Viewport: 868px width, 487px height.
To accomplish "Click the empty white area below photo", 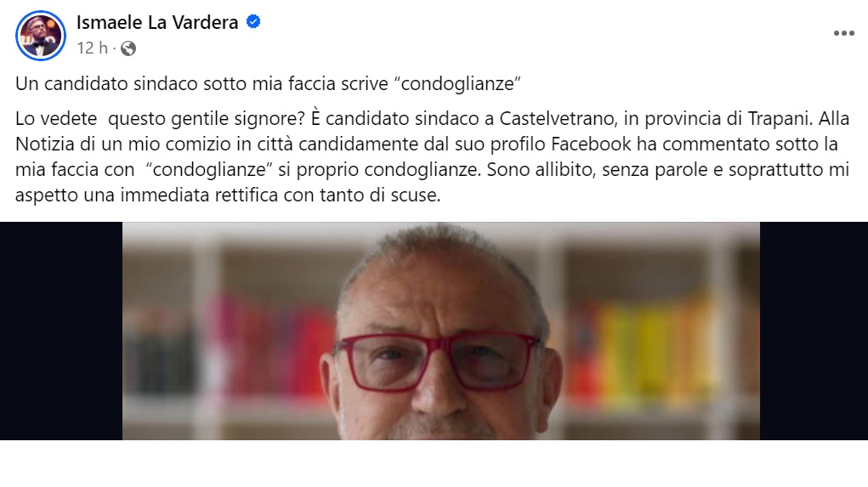I will [434, 464].
